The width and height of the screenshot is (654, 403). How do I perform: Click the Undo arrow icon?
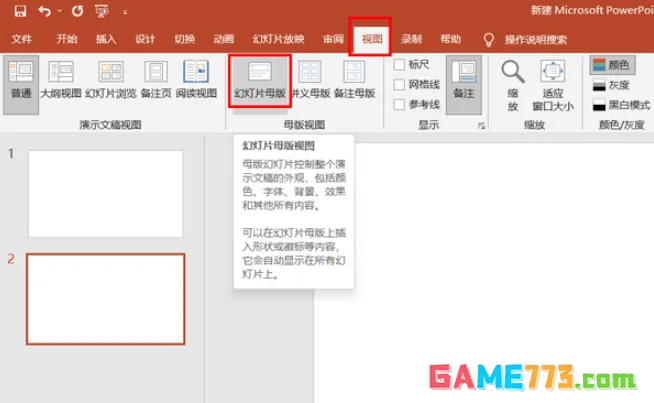[x=45, y=12]
